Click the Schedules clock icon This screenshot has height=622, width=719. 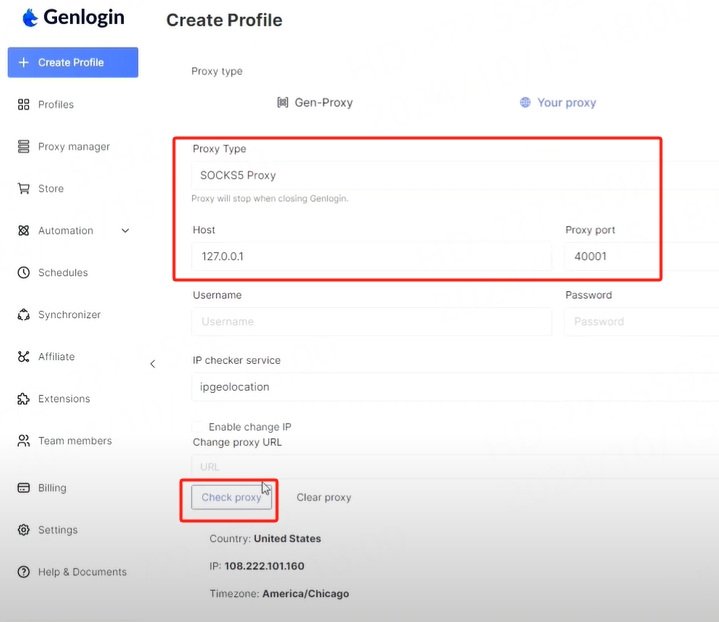click(x=24, y=273)
